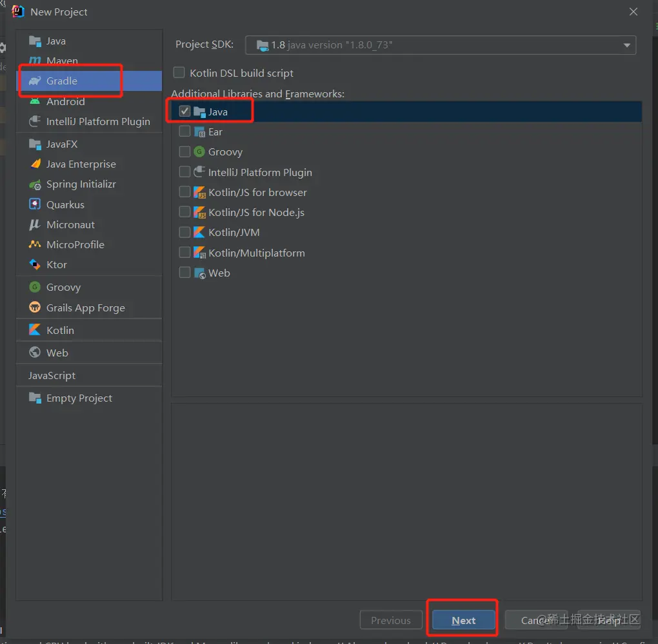Check Kotlin/JS for browser checkbox
Image resolution: width=658 pixels, height=644 pixels.
[184, 191]
